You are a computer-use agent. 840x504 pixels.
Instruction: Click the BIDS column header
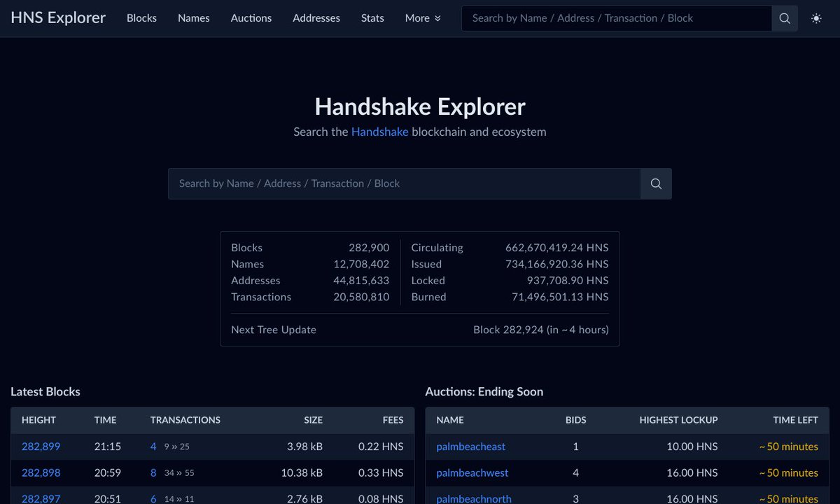576,420
